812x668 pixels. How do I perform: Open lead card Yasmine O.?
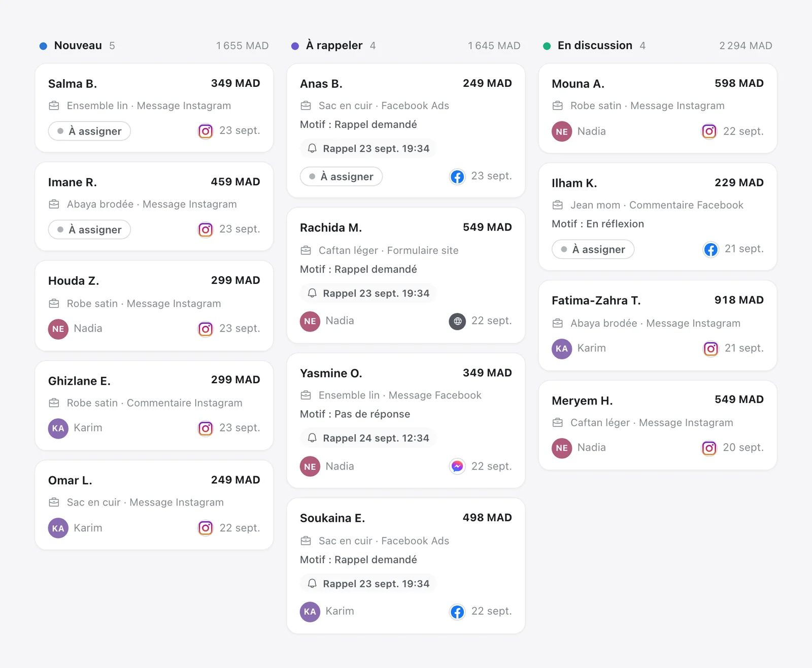click(x=406, y=421)
